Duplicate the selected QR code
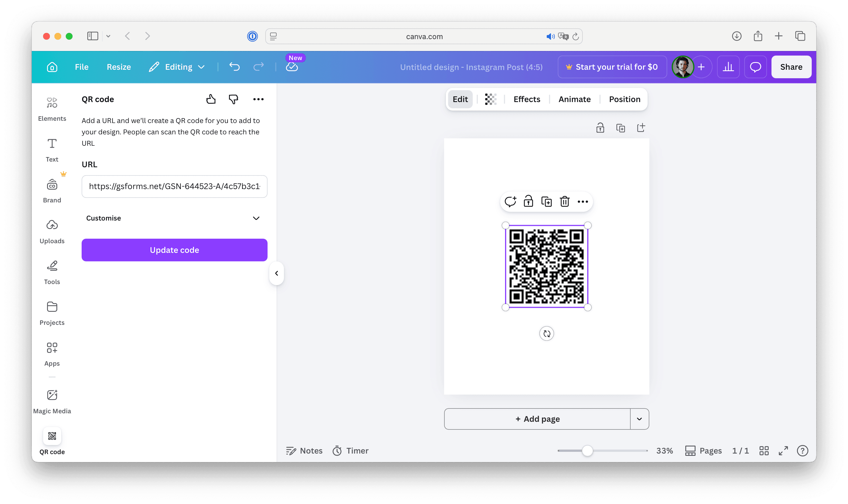 [x=546, y=202]
